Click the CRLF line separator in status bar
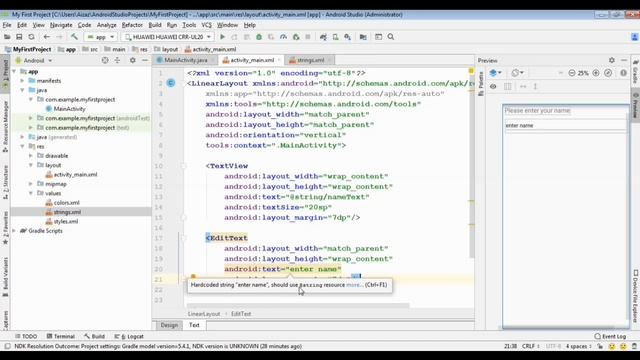 click(530, 346)
